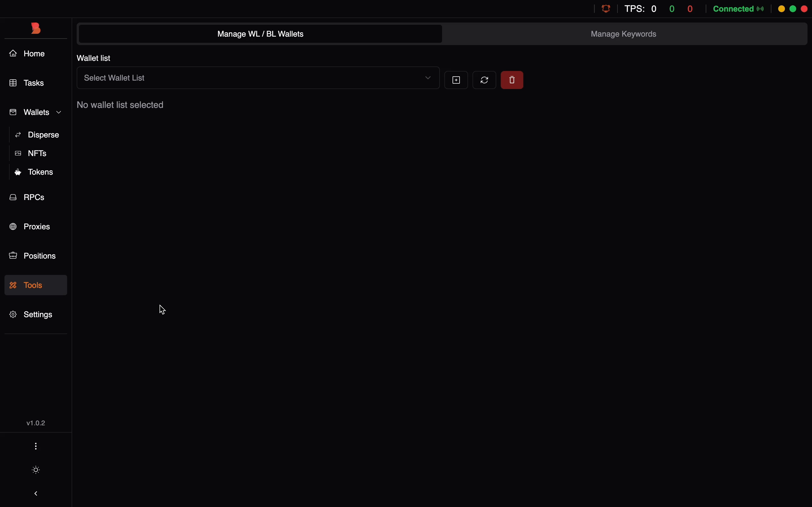This screenshot has width=812, height=507.
Task: Open the NFTs sub-item
Action: click(38, 153)
